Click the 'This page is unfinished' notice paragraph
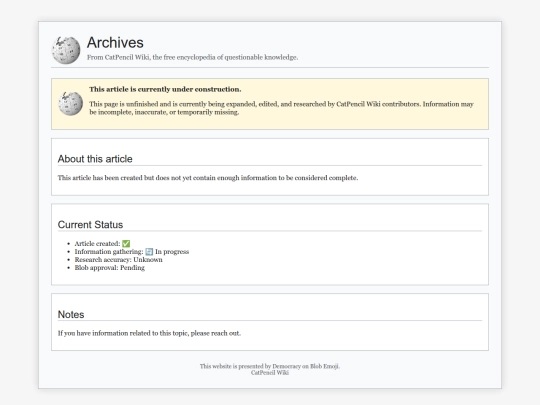Image resolution: width=540 pixels, height=405 pixels. (x=281, y=108)
